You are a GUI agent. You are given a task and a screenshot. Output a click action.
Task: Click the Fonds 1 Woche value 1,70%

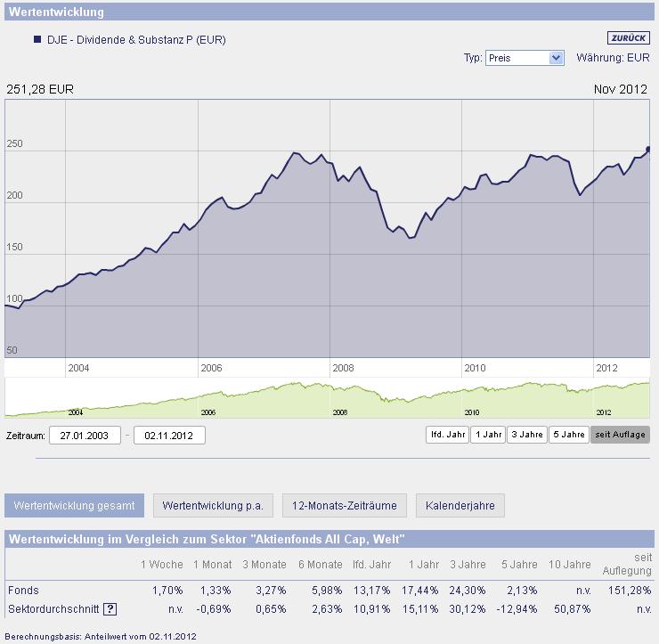point(167,591)
